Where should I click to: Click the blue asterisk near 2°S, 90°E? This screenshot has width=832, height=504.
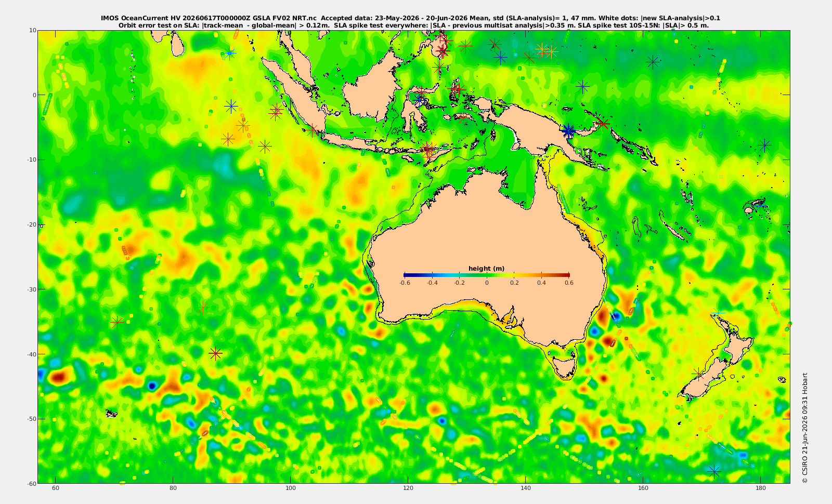(x=231, y=107)
